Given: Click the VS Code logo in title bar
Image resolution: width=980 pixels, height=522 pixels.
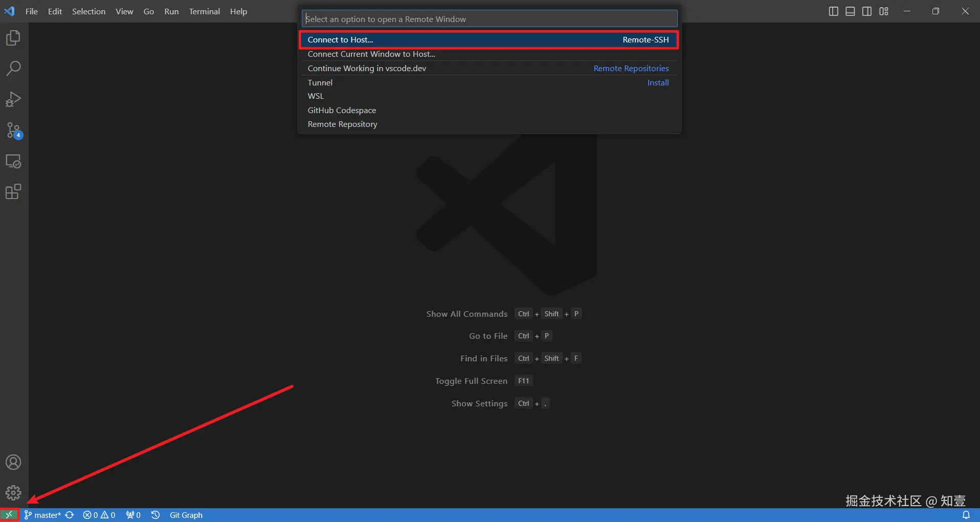Looking at the screenshot, I should [x=10, y=11].
